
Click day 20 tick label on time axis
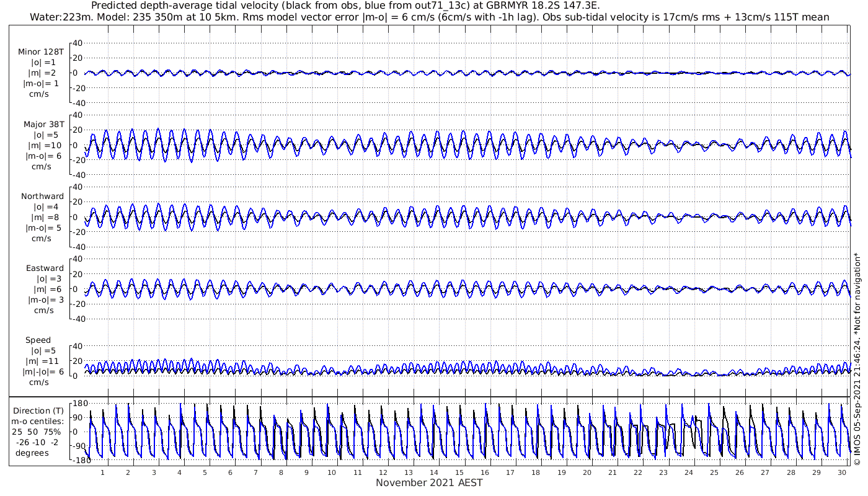pyautogui.click(x=587, y=472)
